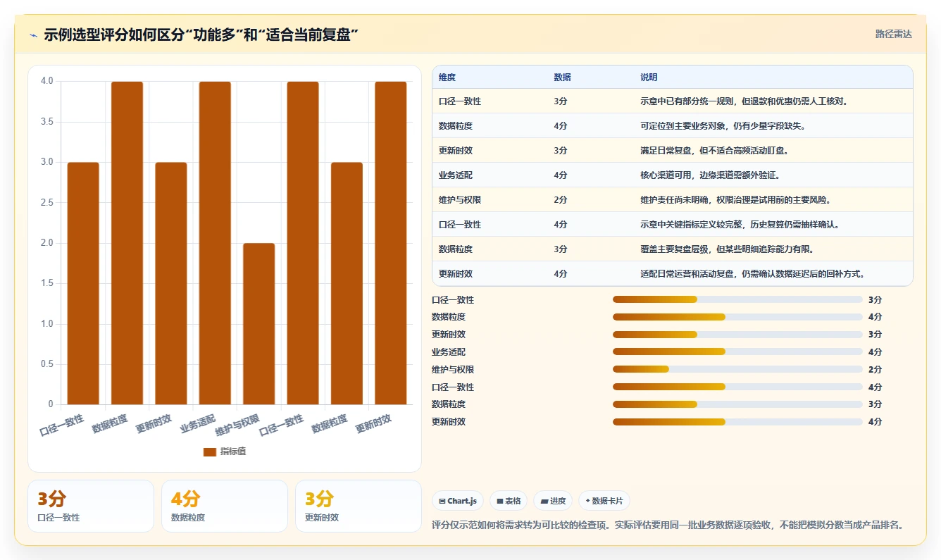Image resolution: width=941 pixels, height=560 pixels.
Task: Click the footer note starting 评分仅示范
Action: pyautogui.click(x=668, y=525)
